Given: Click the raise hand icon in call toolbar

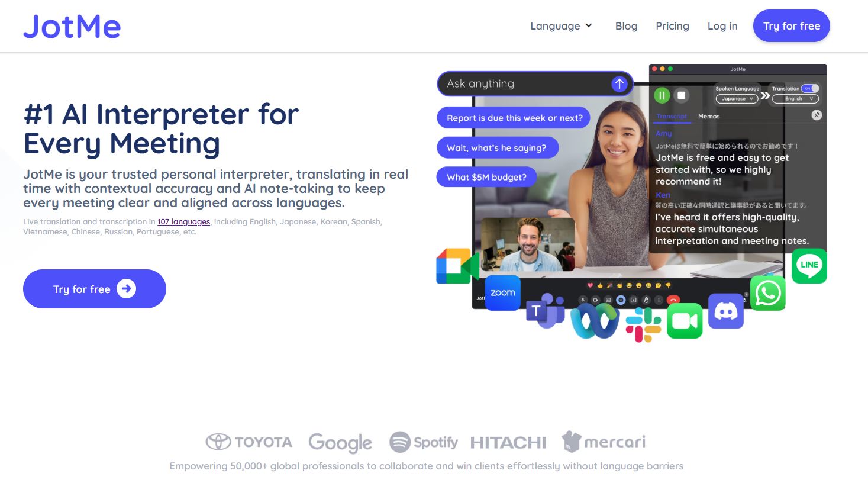Looking at the screenshot, I should coord(646,300).
